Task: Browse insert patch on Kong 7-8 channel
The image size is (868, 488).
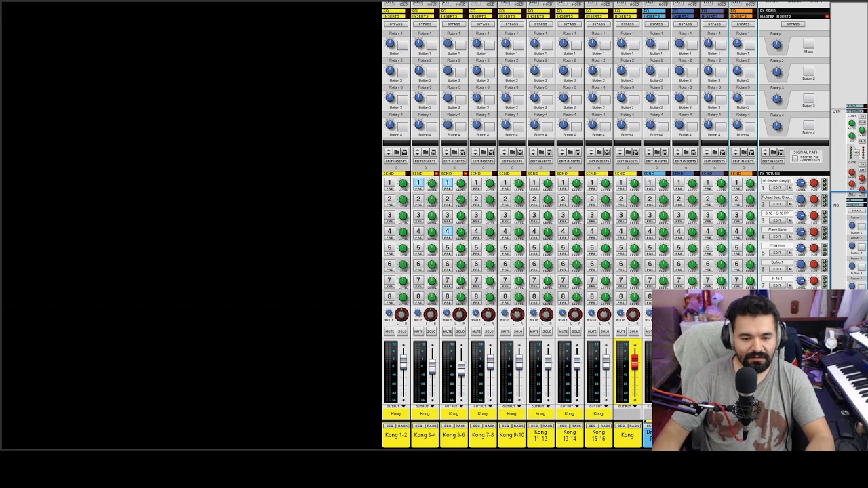Action: click(484, 152)
